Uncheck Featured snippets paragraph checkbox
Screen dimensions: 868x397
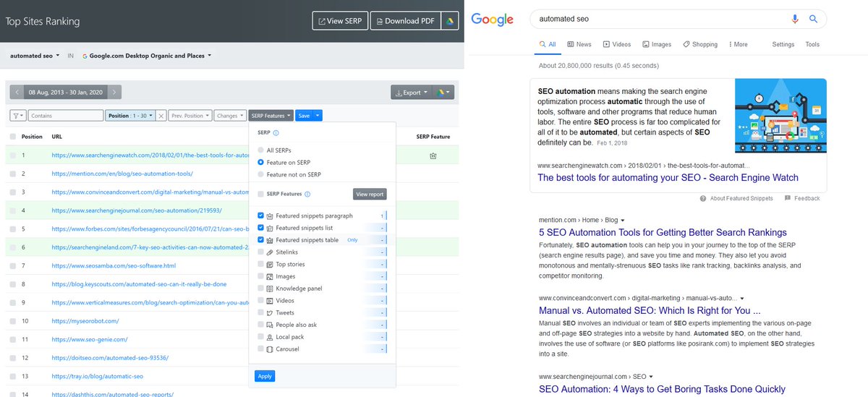pos(261,216)
